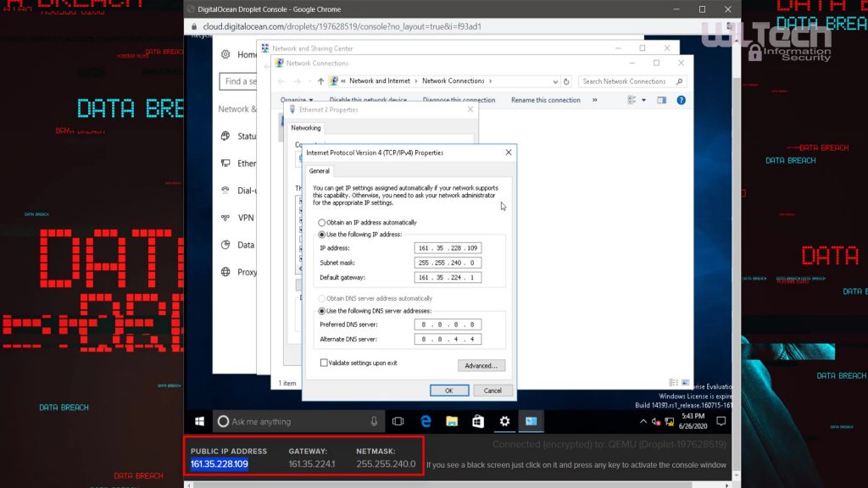Click OK in IPv4 Properties dialog
Viewport: 868px width, 488px height.
point(449,391)
